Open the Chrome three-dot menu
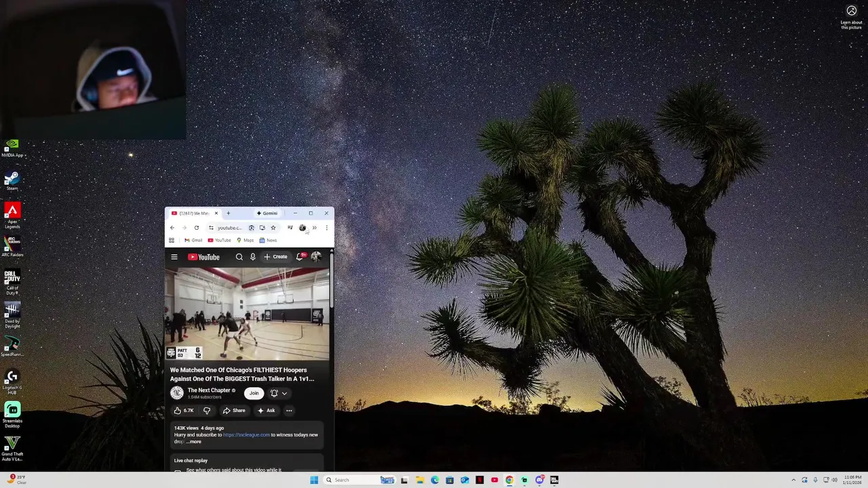The image size is (868, 488). tap(326, 228)
